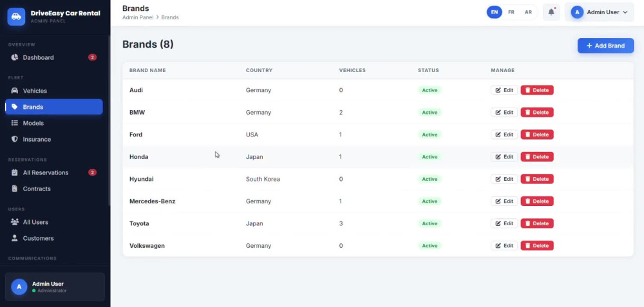644x307 pixels.
Task: Delete the Ford brand
Action: tap(537, 135)
